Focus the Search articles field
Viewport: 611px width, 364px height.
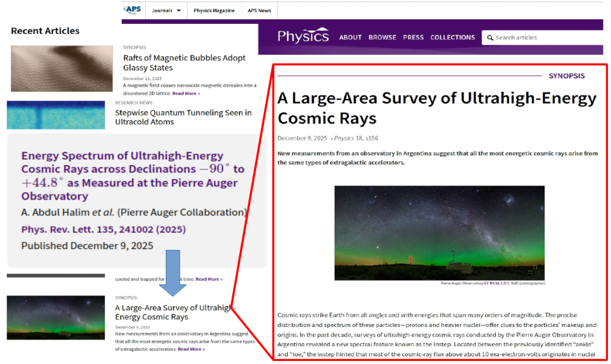click(x=537, y=38)
